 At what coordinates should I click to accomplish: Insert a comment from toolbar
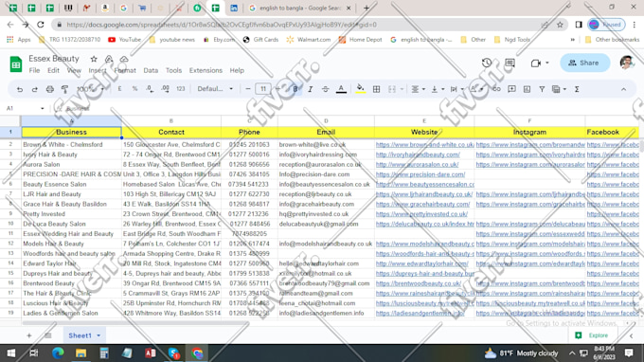[x=511, y=89]
